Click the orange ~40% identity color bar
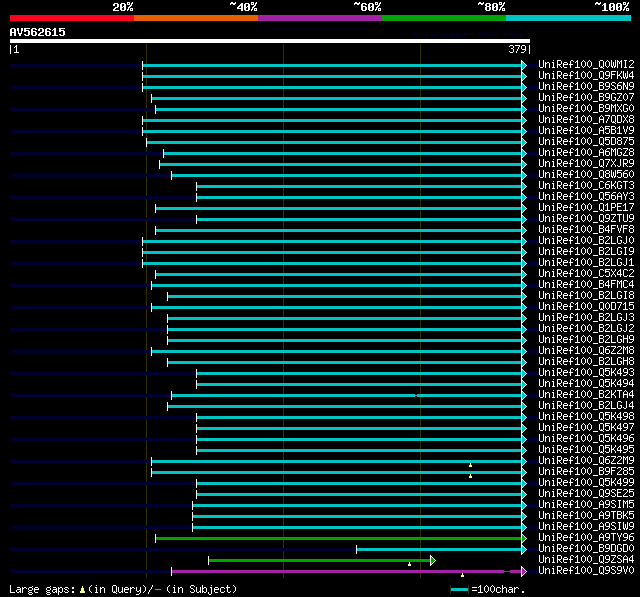 point(196,18)
